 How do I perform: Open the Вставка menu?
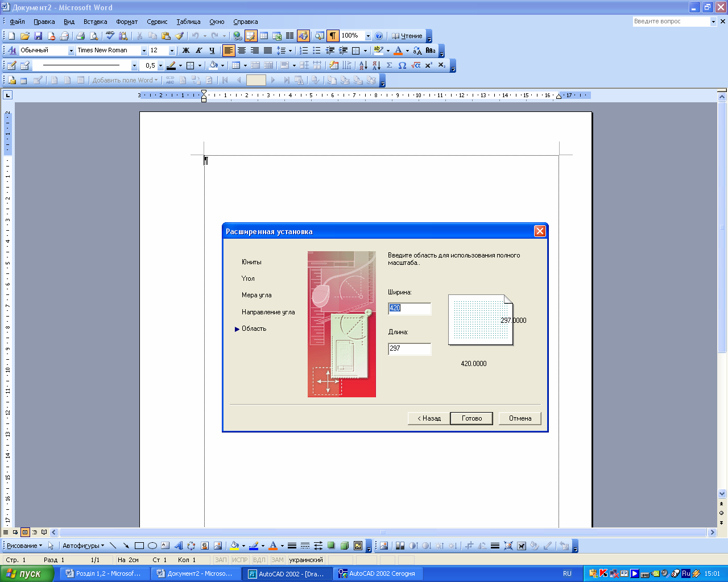point(95,22)
